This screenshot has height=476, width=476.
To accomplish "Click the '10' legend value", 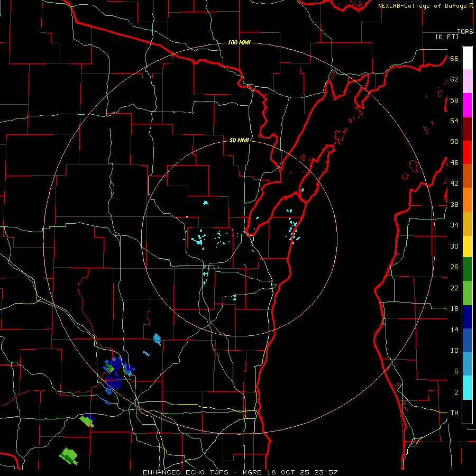I will 454,351.
